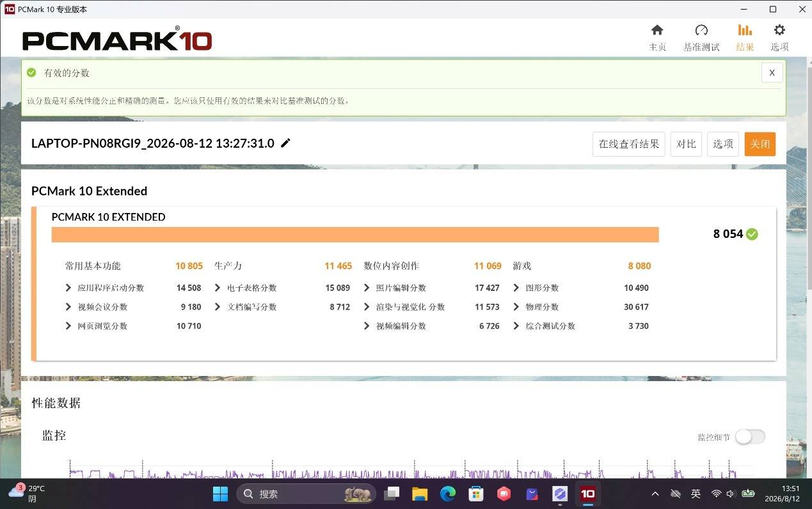Expand 综合测试分数 row
Viewport: 812px width, 509px height.
click(x=516, y=326)
